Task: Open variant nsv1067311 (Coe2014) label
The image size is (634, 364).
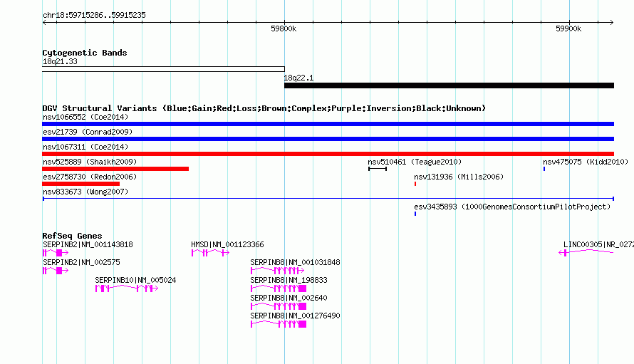Action: pyautogui.click(x=85, y=147)
